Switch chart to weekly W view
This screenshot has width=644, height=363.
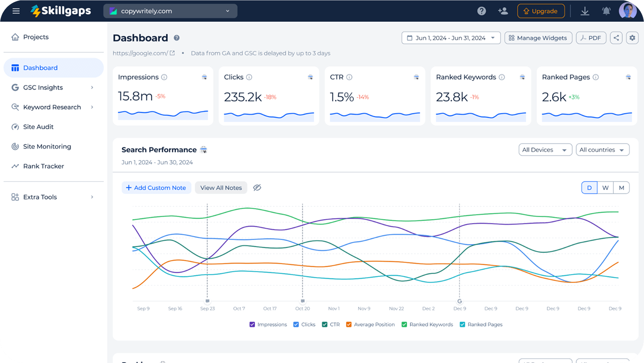pyautogui.click(x=605, y=188)
